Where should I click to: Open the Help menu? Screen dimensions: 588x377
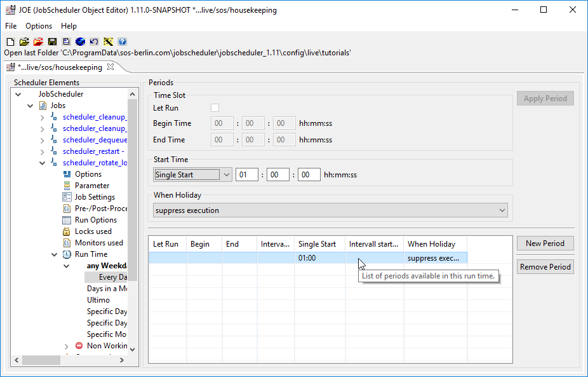(x=69, y=26)
